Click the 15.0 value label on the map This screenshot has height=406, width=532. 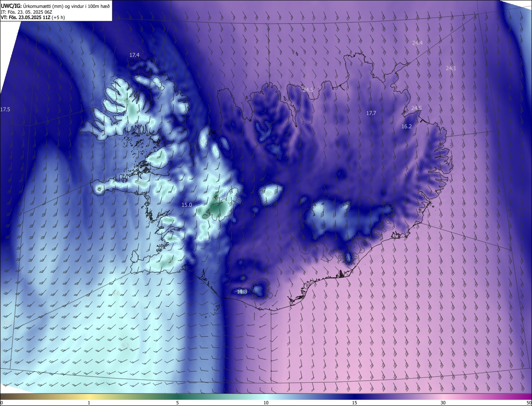click(187, 205)
